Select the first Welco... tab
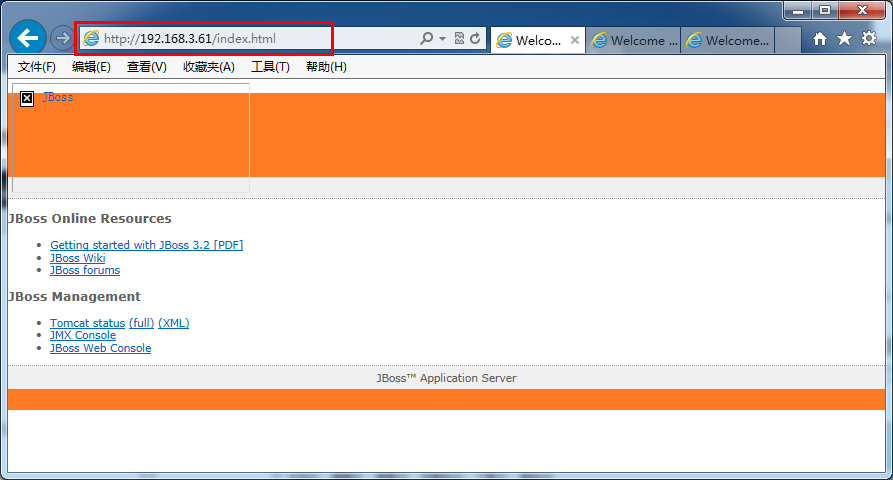Screen dimensions: 893x480 538,40
